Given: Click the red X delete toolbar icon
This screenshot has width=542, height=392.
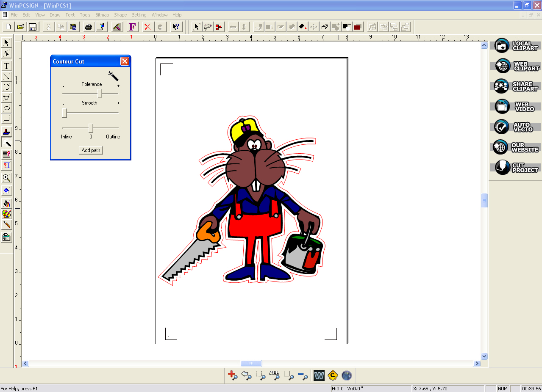Looking at the screenshot, I should pyautogui.click(x=147, y=27).
